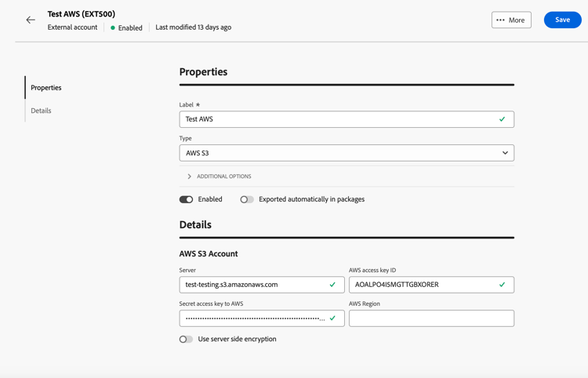Switch to the Details sidebar tab
The width and height of the screenshot is (588, 378).
[41, 111]
